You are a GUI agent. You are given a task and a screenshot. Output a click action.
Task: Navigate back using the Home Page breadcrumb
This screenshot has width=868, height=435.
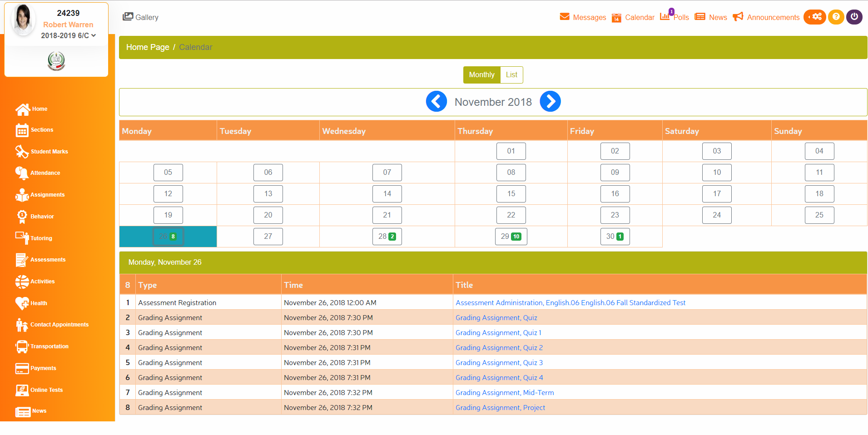(x=147, y=47)
